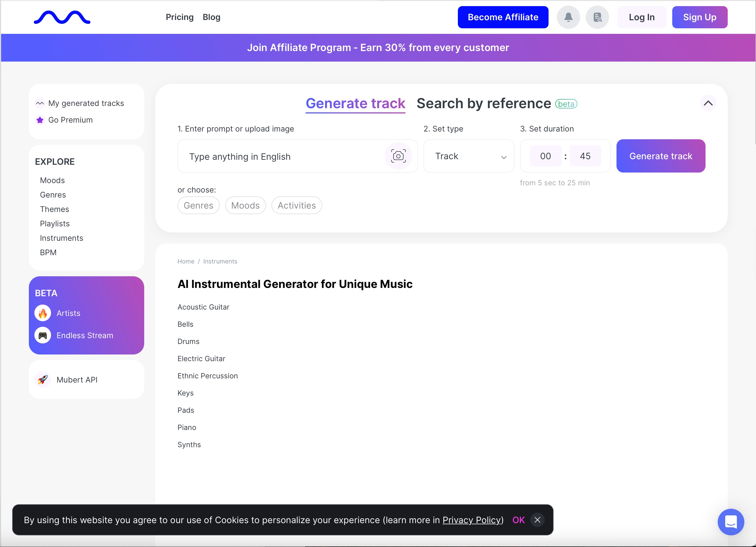Click the Join Affiliate Program banner
The height and width of the screenshot is (547, 756).
378,48
